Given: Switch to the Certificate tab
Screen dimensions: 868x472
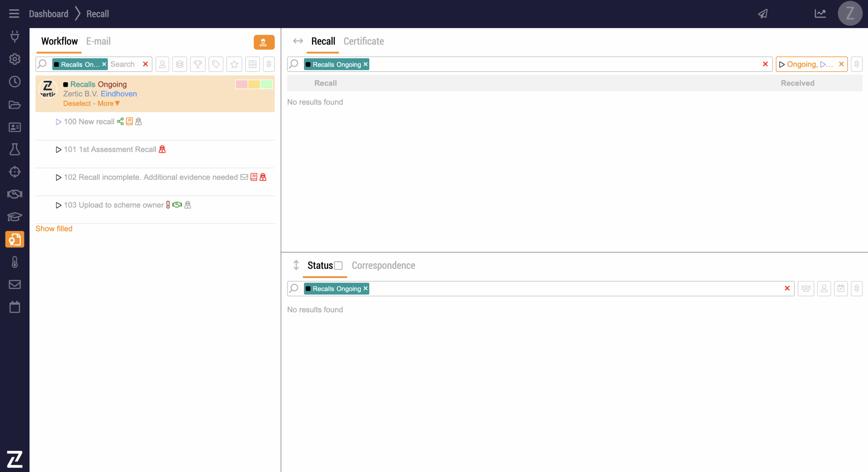Looking at the screenshot, I should point(363,41).
